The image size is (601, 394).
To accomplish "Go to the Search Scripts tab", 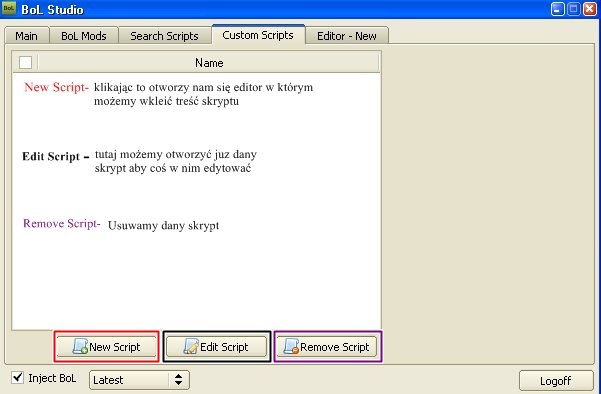I will click(164, 36).
